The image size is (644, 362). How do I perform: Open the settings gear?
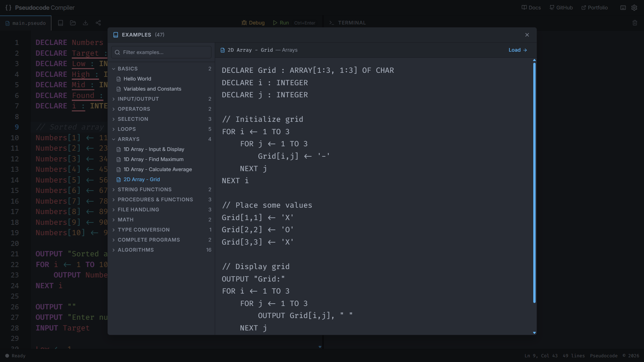tap(635, 7)
